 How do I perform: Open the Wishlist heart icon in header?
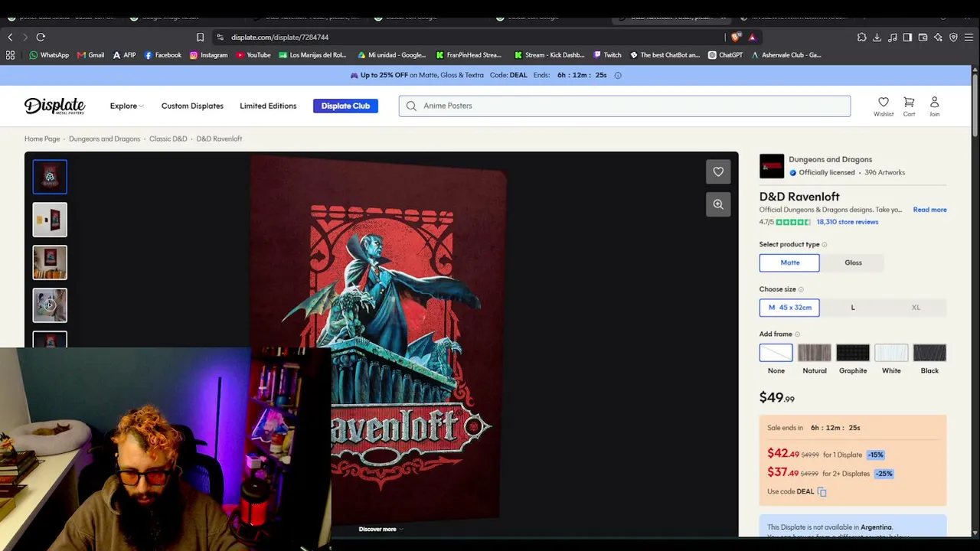click(x=884, y=106)
